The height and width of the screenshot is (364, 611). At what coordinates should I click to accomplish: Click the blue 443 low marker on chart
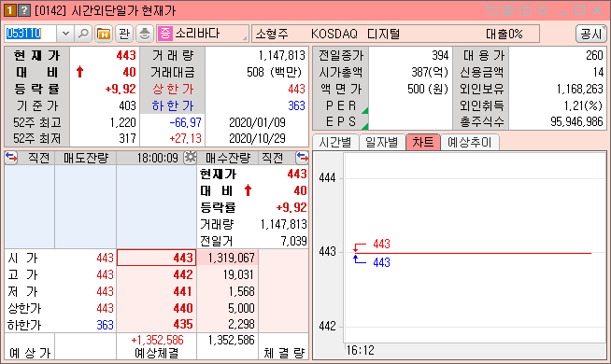pyautogui.click(x=381, y=262)
